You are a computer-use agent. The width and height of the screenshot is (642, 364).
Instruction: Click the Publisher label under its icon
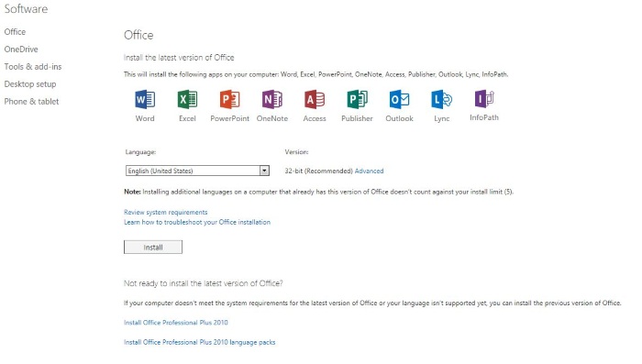click(357, 118)
